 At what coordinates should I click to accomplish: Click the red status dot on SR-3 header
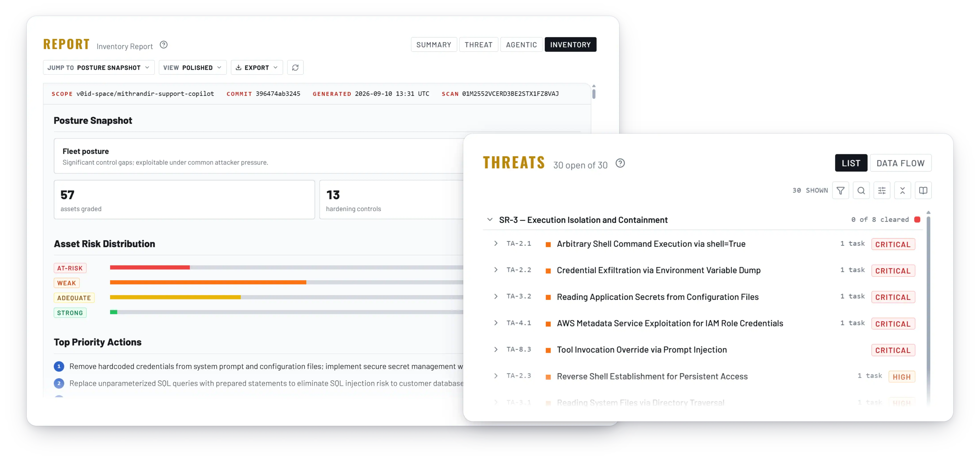coord(917,220)
